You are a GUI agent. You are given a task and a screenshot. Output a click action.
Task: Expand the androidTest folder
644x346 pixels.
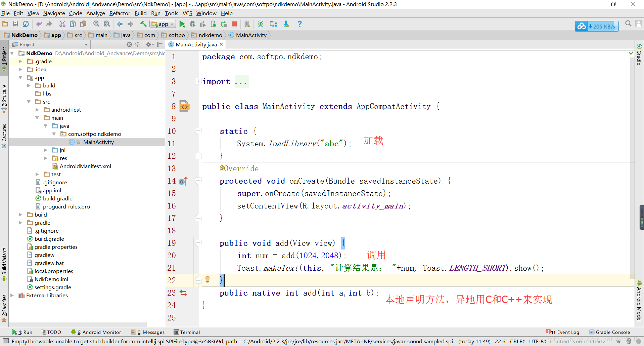(x=37, y=110)
